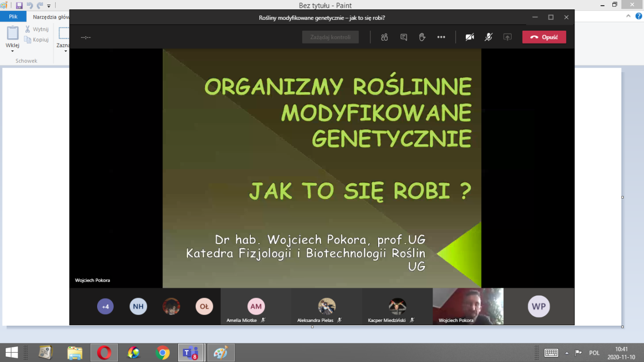Unmute the microphone

coord(489,37)
